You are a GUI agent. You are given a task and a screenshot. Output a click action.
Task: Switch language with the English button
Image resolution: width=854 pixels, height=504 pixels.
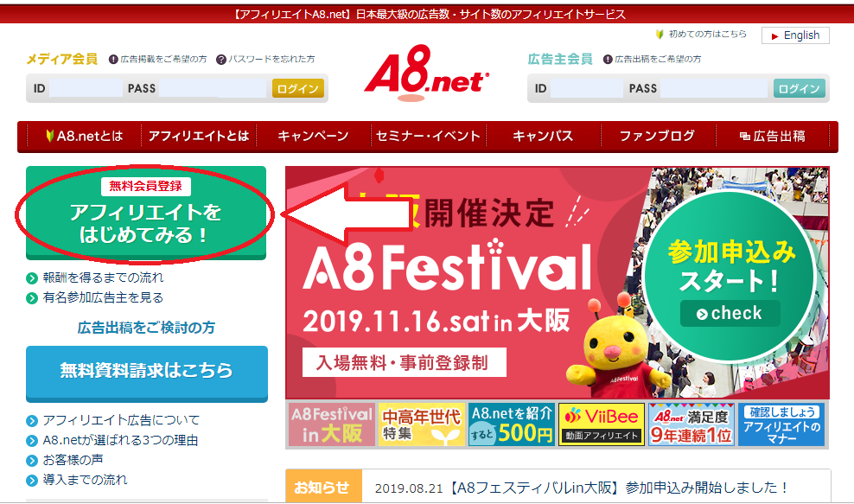(x=796, y=35)
